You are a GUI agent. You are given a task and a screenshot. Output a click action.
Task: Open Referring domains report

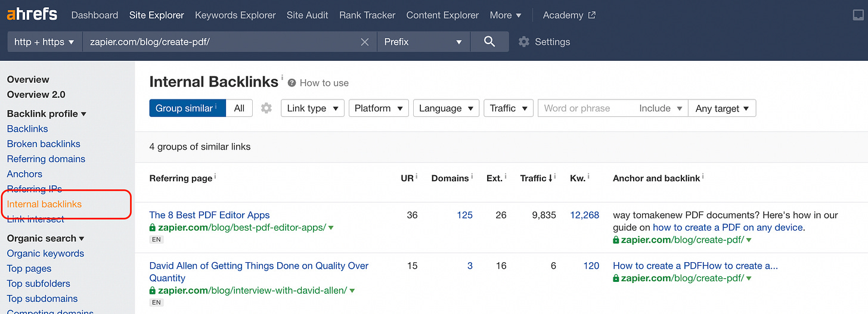(46, 158)
